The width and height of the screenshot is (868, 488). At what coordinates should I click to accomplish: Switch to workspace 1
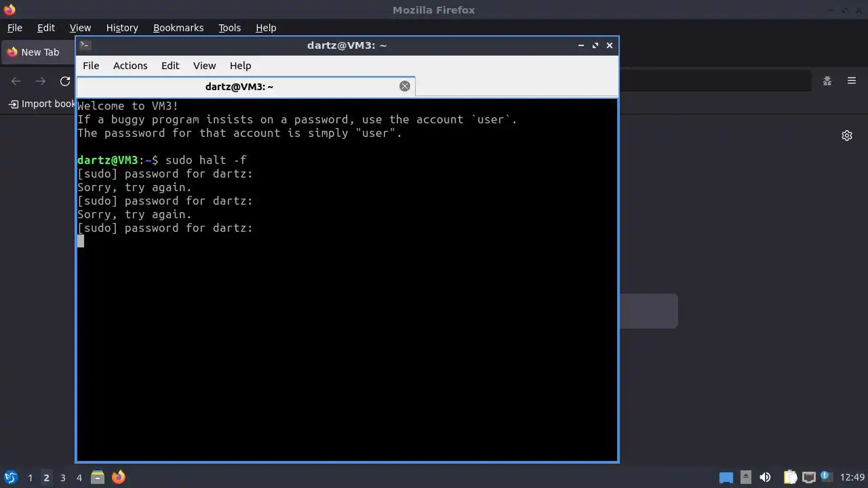click(30, 477)
